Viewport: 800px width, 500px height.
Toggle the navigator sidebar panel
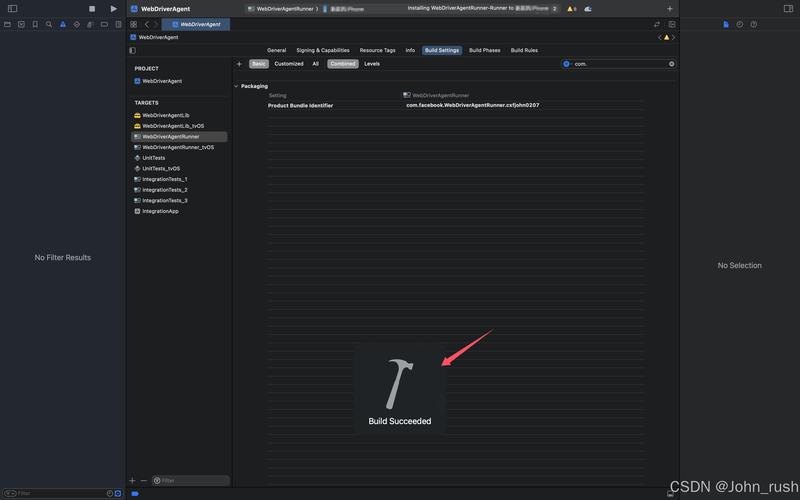tap(12, 9)
